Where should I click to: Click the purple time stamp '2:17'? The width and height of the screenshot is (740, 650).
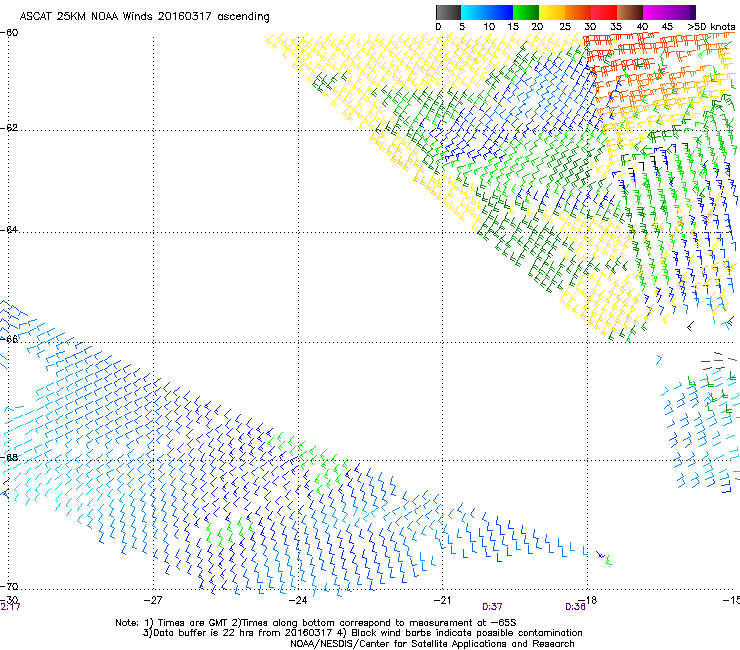point(10,607)
